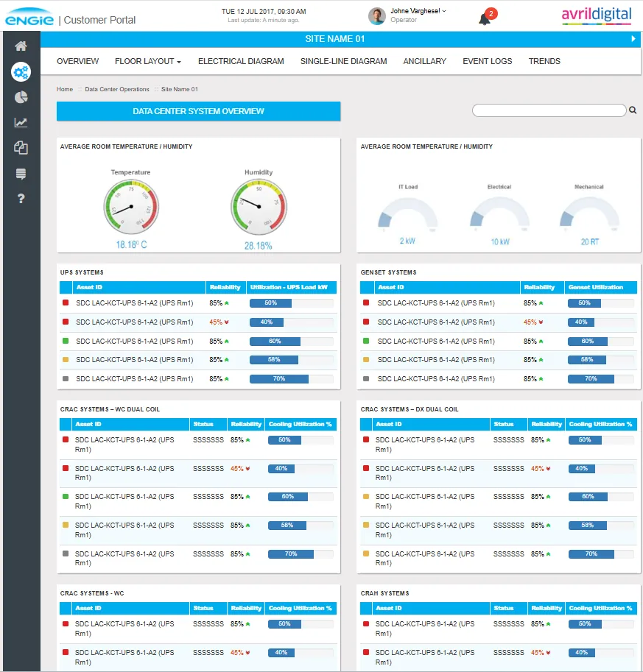Select the gears settings icon in sidebar
The width and height of the screenshot is (643, 672).
[21, 71]
